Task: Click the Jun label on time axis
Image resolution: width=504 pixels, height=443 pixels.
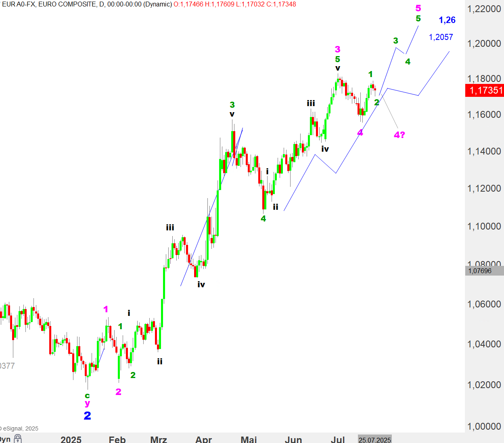Action: click(293, 439)
